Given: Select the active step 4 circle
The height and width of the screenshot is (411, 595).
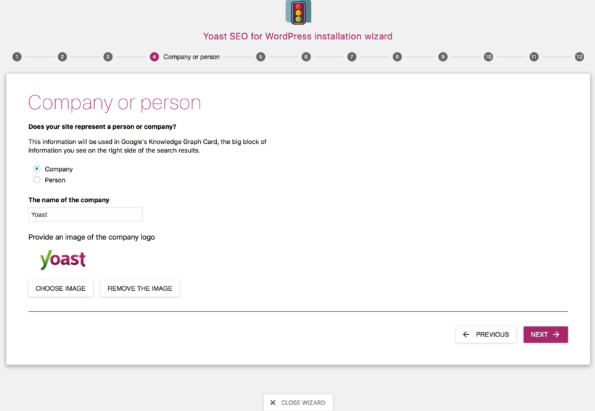Looking at the screenshot, I should (x=154, y=57).
